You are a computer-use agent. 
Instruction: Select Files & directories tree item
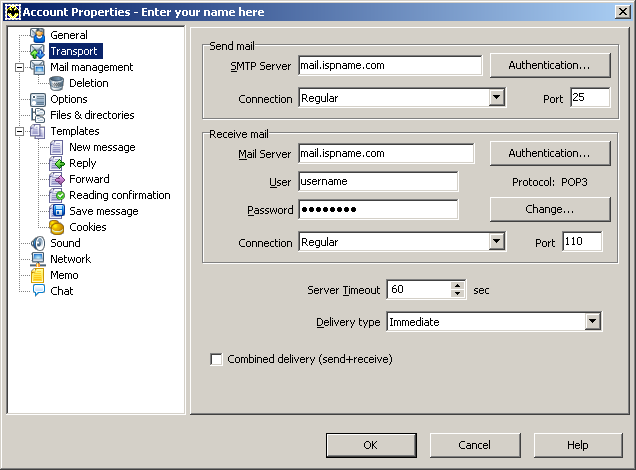pos(92,115)
